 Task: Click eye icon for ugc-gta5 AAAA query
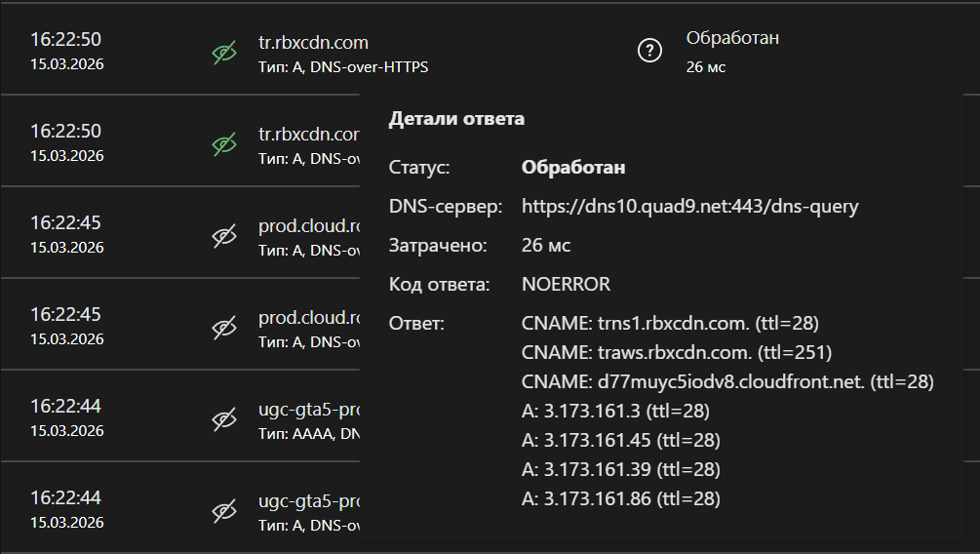(224, 418)
